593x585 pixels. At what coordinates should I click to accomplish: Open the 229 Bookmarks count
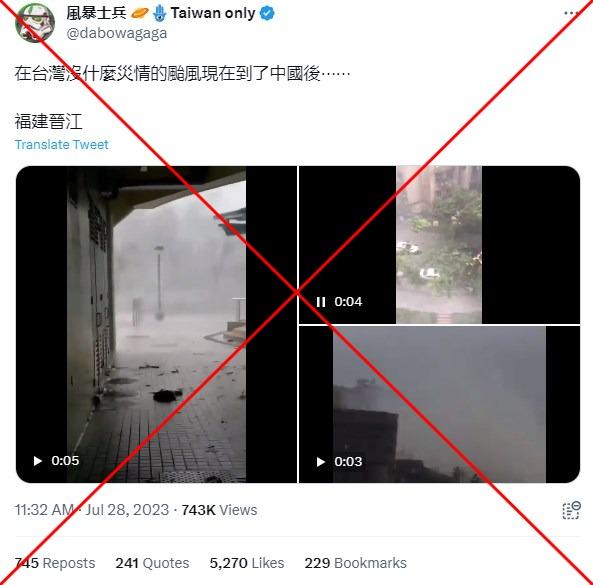[x=355, y=563]
